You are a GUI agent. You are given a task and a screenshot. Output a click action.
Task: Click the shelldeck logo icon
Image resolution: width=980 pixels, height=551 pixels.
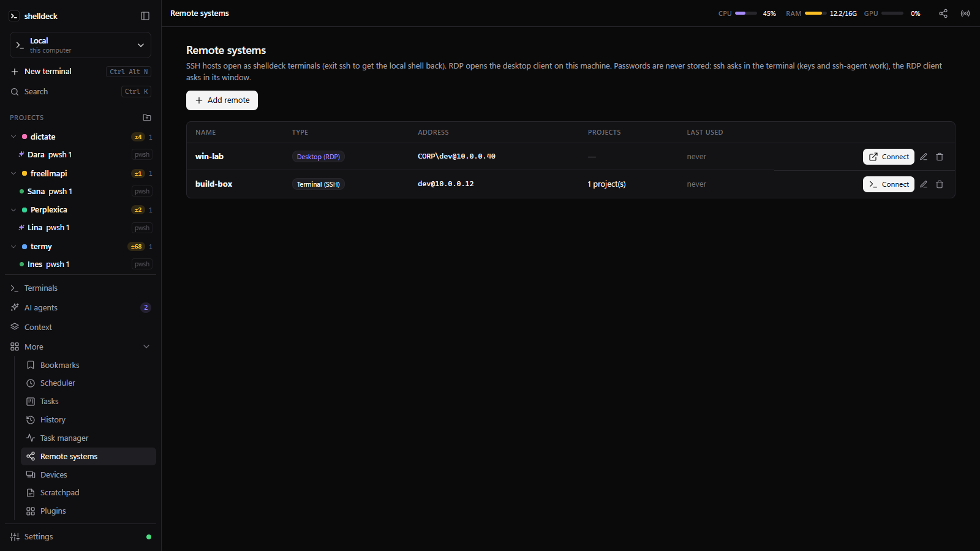pyautogui.click(x=14, y=16)
